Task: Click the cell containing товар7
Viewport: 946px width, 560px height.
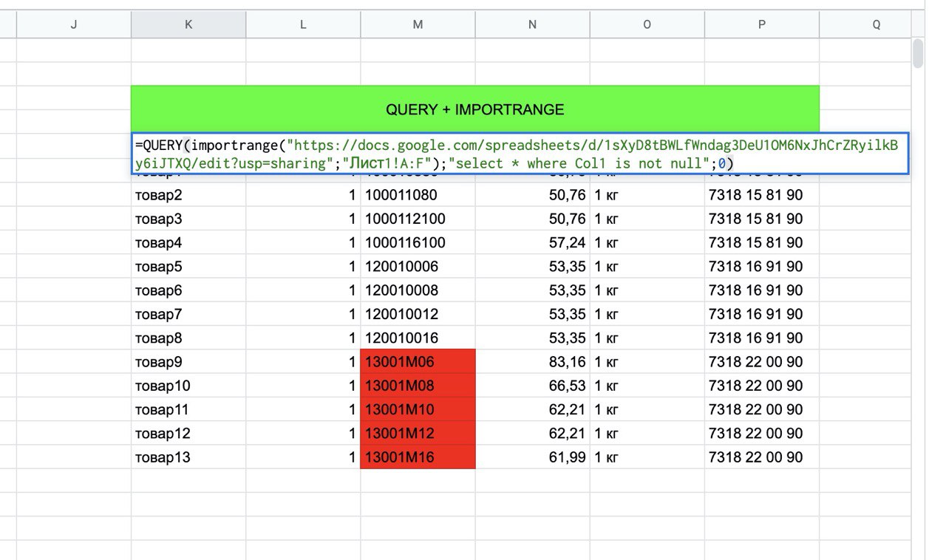Action: [188, 314]
